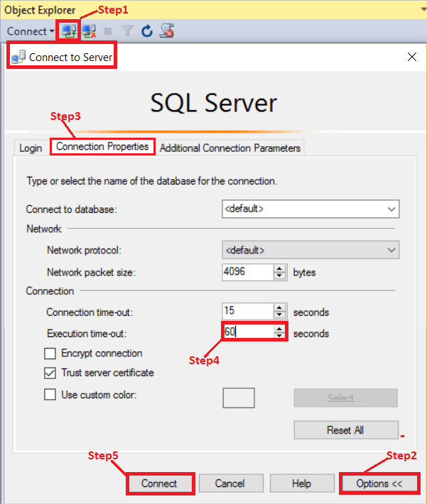Decrease the execution time-out value
Viewport: 427px width, 504px height.
[x=279, y=336]
